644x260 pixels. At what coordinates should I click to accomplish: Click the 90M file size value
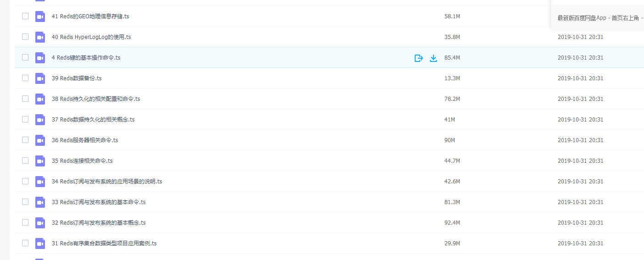(450, 140)
